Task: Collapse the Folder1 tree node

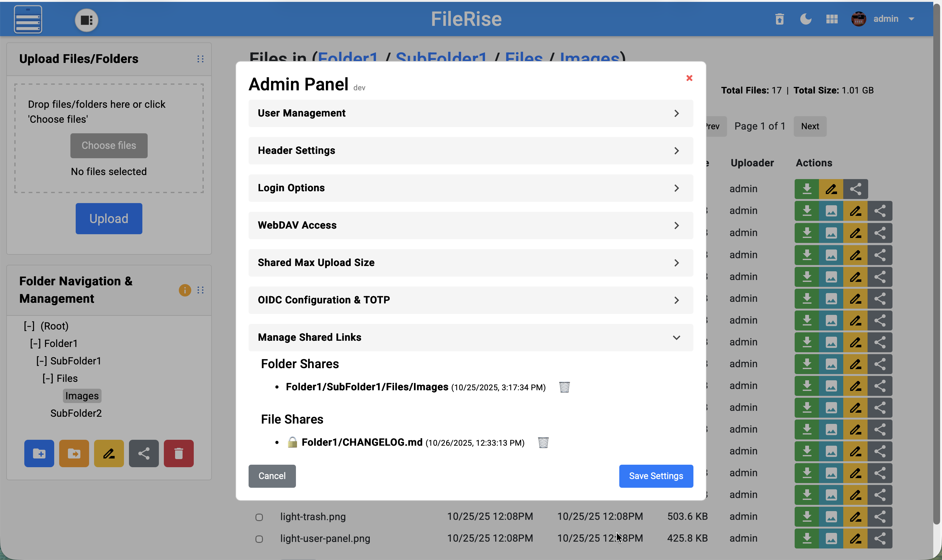Action: (36, 344)
